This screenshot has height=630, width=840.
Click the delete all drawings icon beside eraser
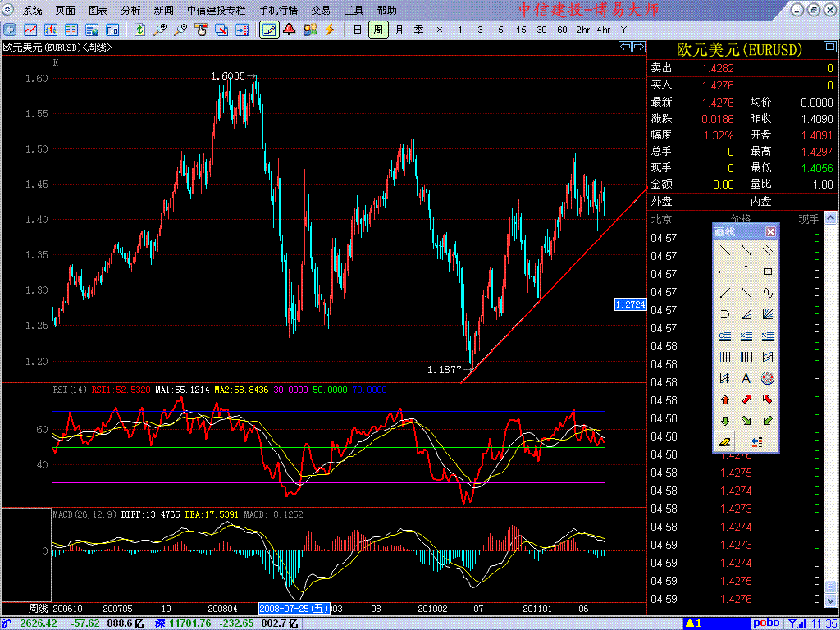point(757,442)
